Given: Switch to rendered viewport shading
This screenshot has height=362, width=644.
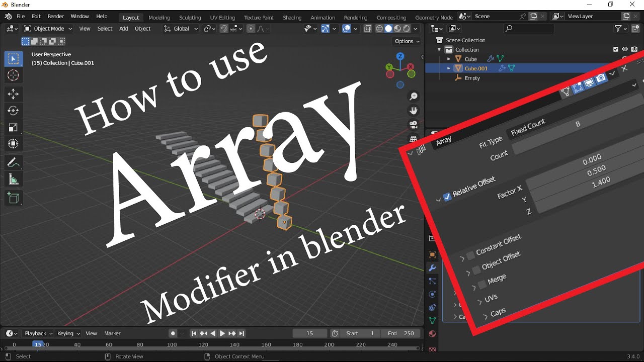Looking at the screenshot, I should [x=406, y=29].
